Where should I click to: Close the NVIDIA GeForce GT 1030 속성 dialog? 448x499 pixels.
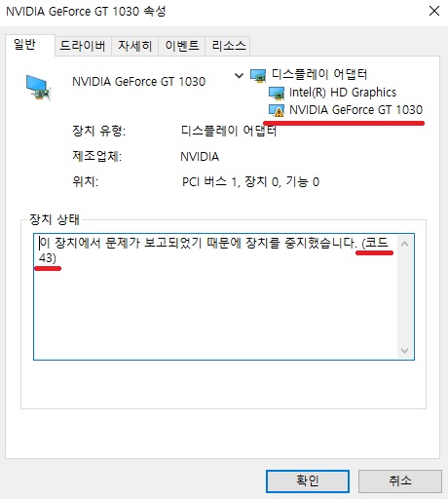tap(434, 11)
